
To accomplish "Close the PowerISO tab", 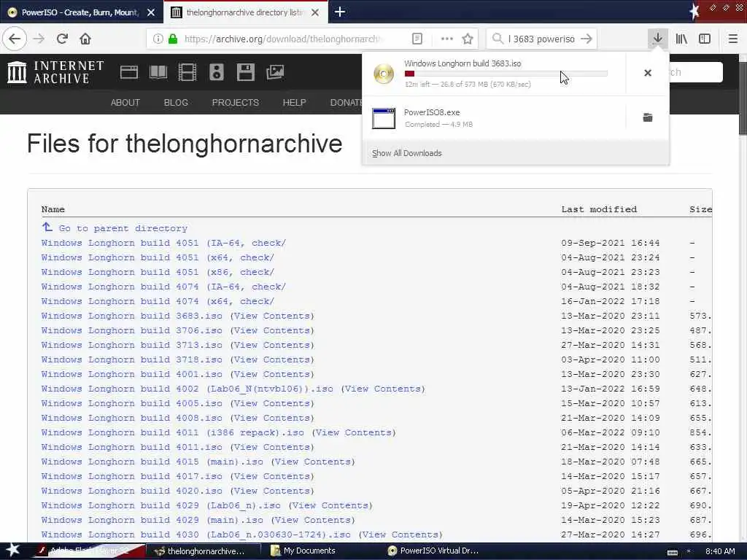I will point(151,12).
